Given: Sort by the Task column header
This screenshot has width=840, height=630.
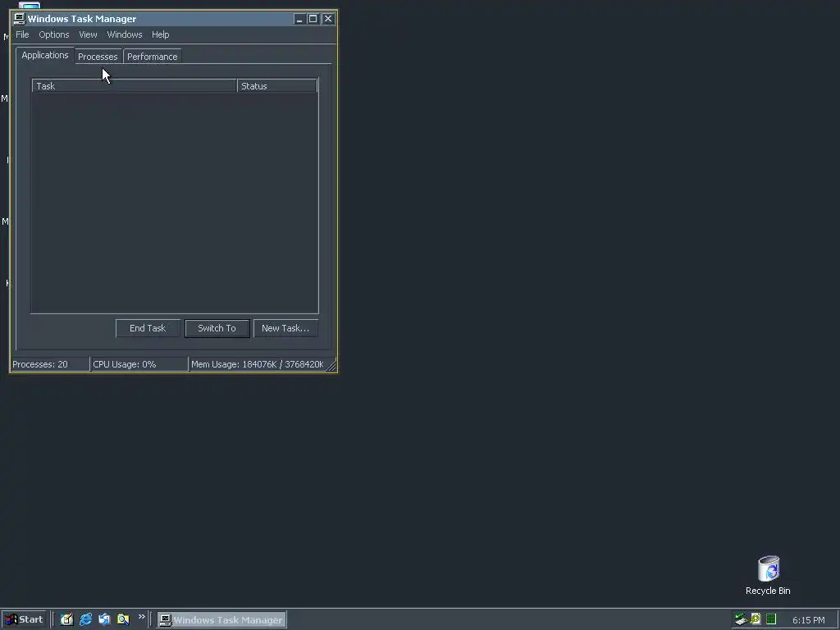Looking at the screenshot, I should click(x=135, y=85).
